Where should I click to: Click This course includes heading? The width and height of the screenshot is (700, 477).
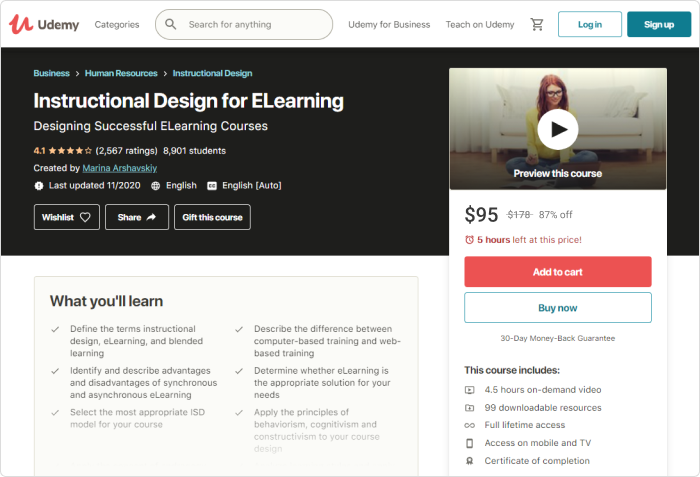click(x=512, y=370)
